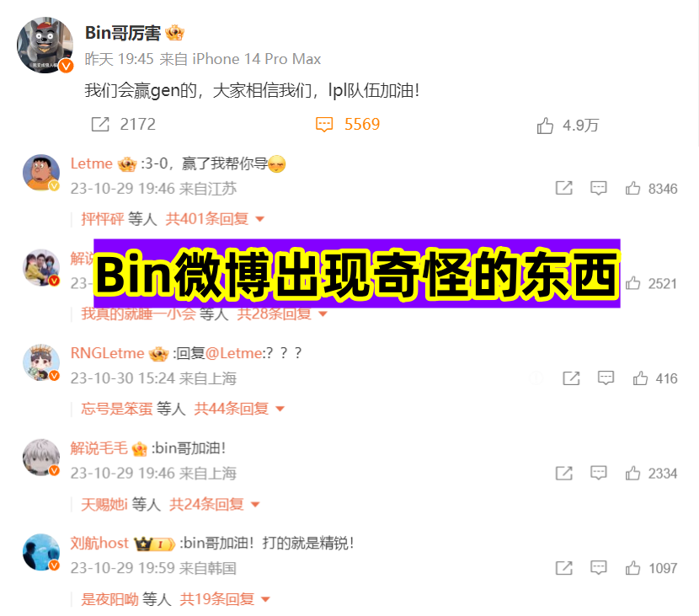
Task: Click Bin哥厉害 avatar picture
Action: (45, 45)
